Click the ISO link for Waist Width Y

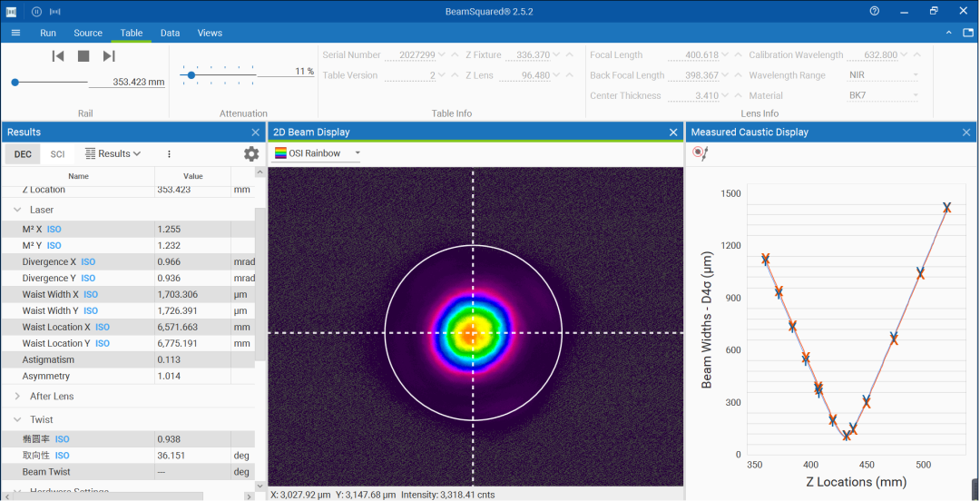pos(91,311)
